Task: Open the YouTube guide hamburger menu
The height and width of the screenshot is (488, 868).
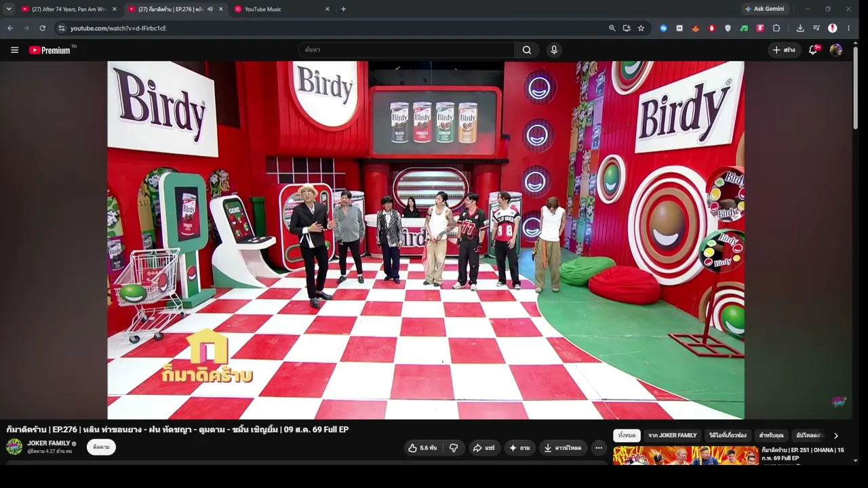Action: coord(14,50)
